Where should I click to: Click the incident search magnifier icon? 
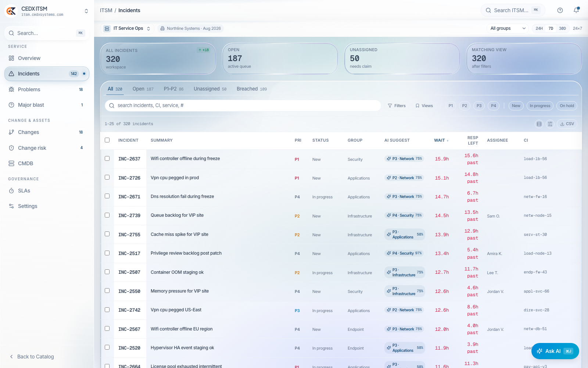click(x=112, y=106)
